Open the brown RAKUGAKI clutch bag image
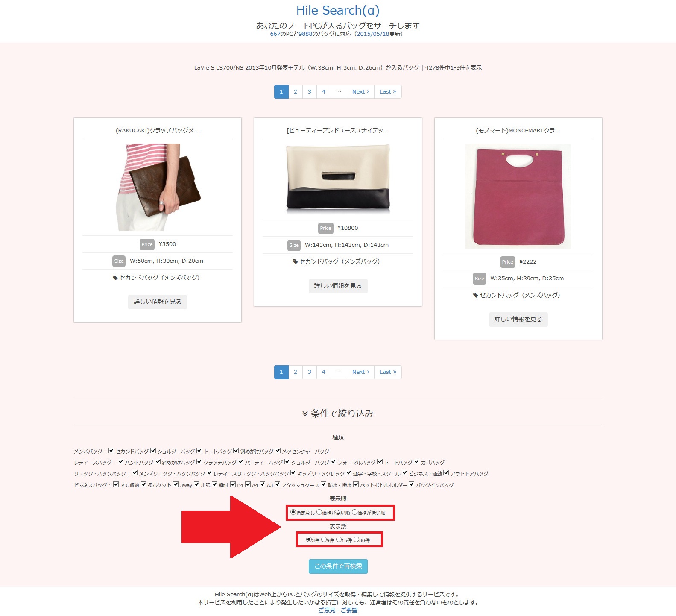Viewport: 676px width, 616px height. click(158, 187)
